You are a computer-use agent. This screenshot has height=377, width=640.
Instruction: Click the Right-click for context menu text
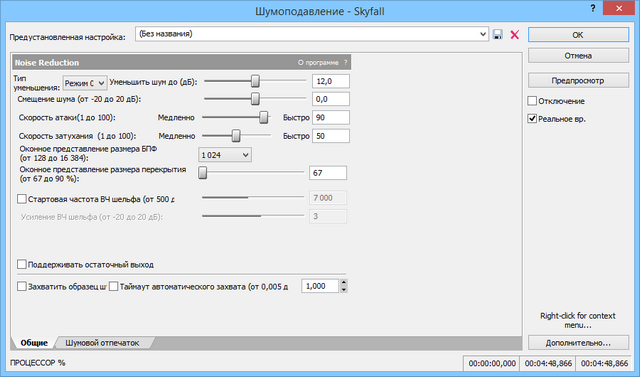pos(578,320)
